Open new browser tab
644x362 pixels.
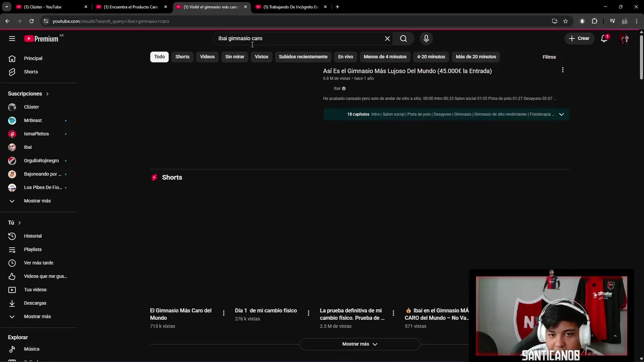(337, 7)
